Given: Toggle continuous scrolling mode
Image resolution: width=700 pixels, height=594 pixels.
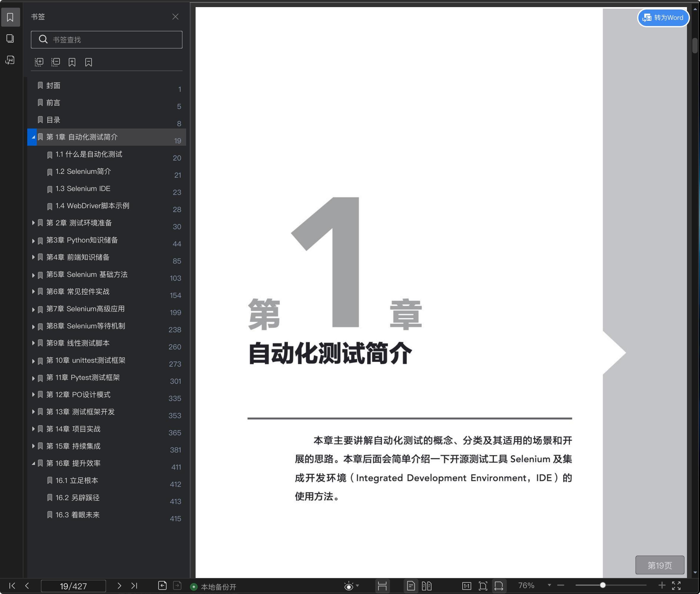Looking at the screenshot, I should [x=382, y=586].
